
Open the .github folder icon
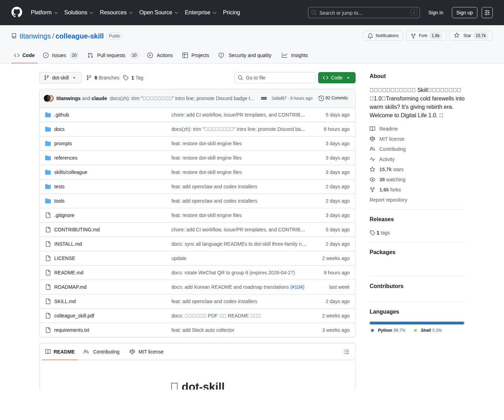click(x=48, y=115)
